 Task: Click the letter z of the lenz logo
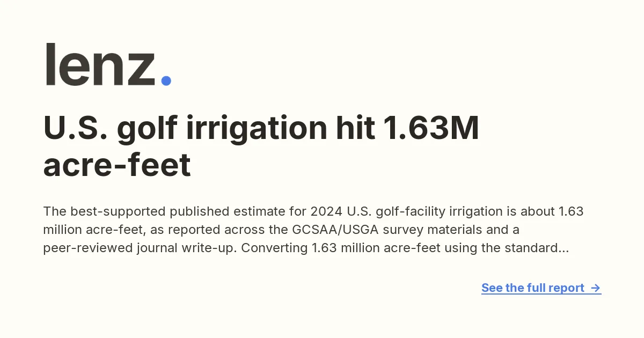coord(140,70)
